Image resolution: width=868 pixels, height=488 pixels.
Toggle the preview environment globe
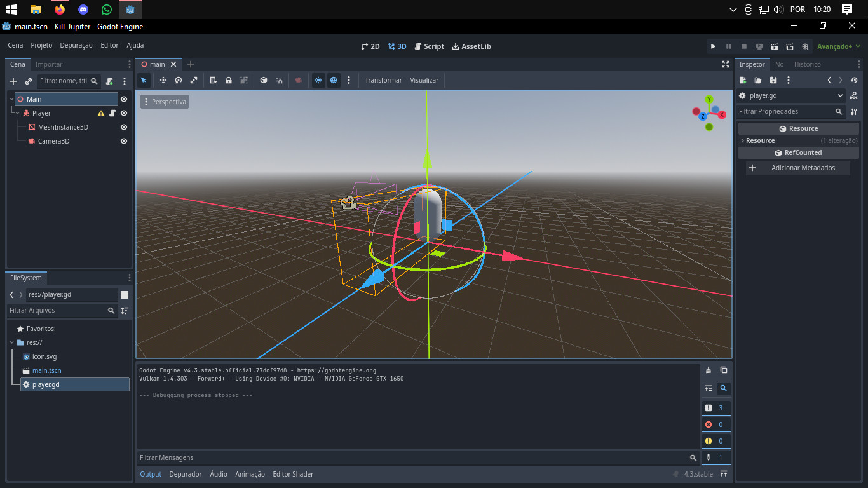334,80
